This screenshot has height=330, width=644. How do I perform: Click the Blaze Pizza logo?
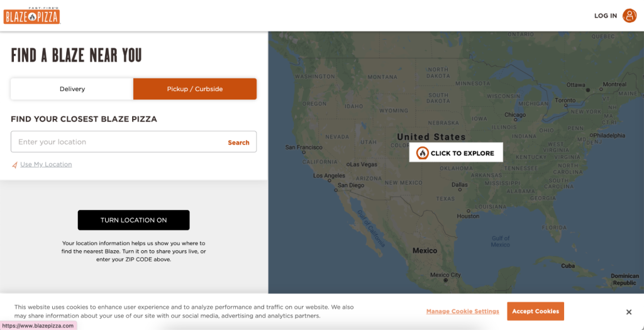coord(32,16)
